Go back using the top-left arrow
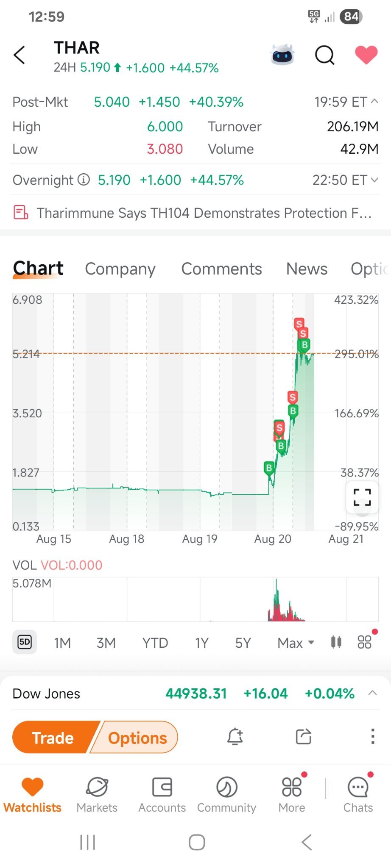 [20, 55]
